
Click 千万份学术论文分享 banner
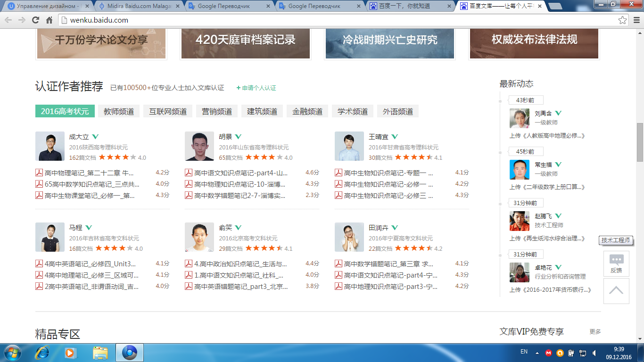[x=101, y=43]
